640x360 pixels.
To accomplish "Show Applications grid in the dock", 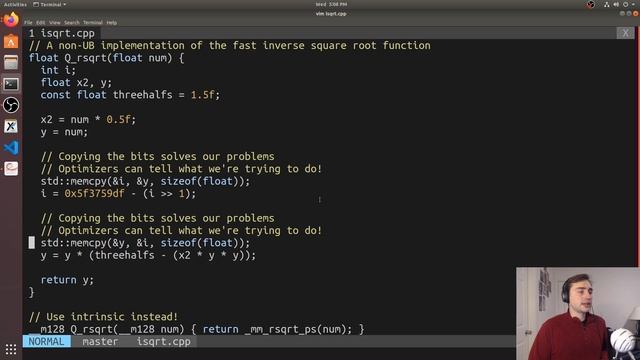I will pyautogui.click(x=11, y=349).
